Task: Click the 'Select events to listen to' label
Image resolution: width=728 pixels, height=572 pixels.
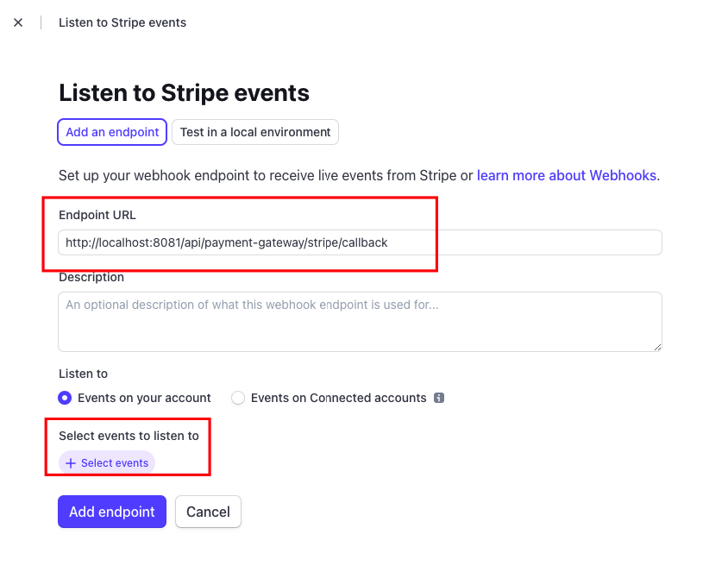Action: tap(129, 436)
